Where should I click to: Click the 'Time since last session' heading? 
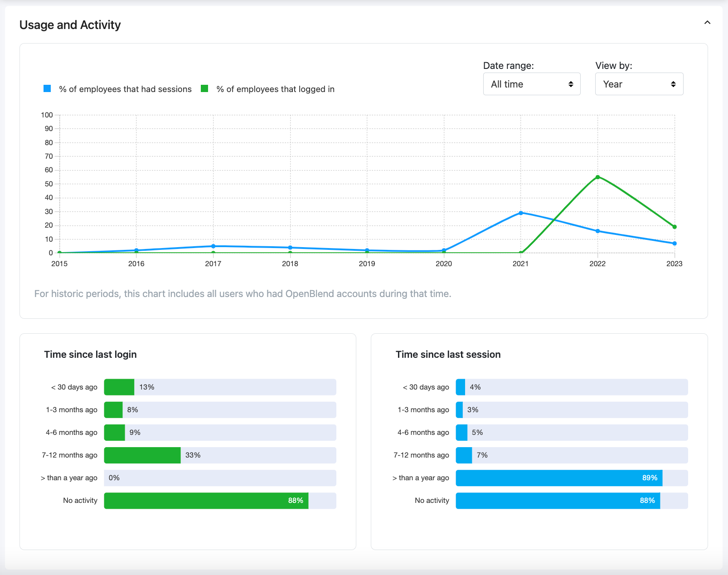click(448, 355)
